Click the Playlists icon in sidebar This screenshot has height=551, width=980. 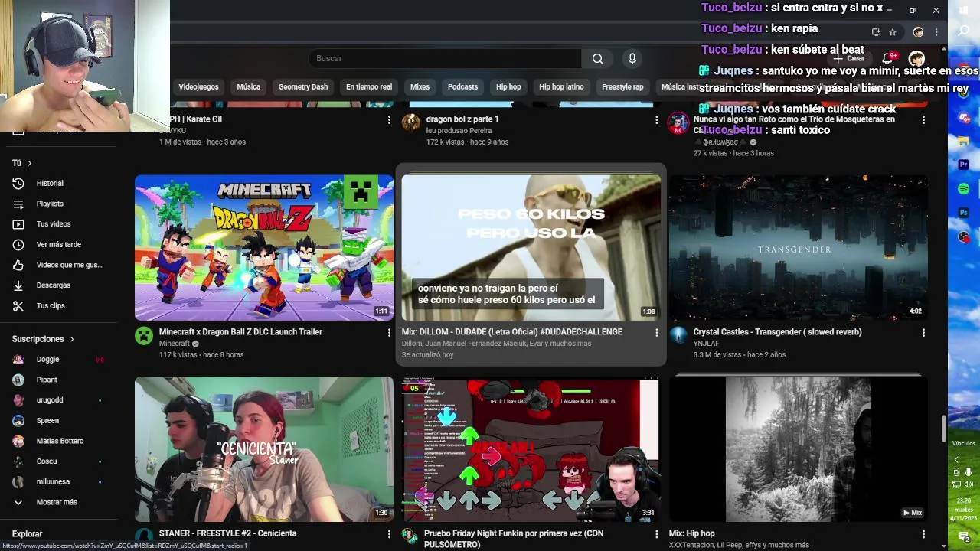18,204
